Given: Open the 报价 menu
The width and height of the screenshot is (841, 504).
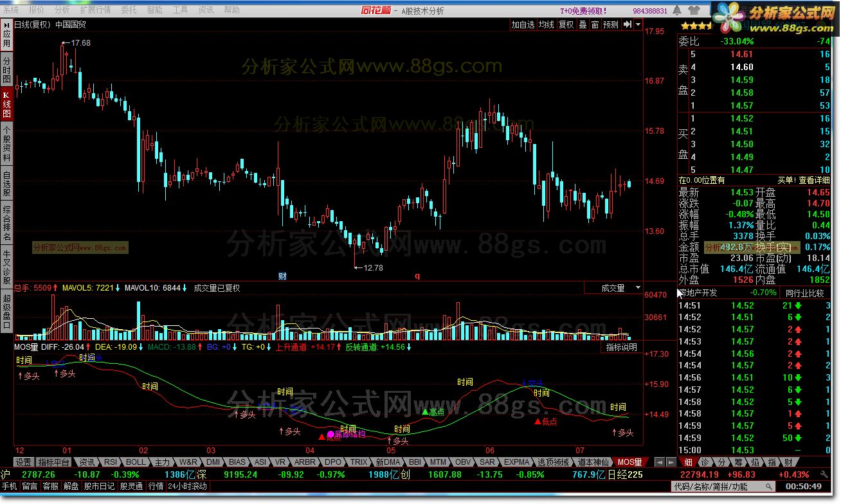Looking at the screenshot, I should 37,10.
